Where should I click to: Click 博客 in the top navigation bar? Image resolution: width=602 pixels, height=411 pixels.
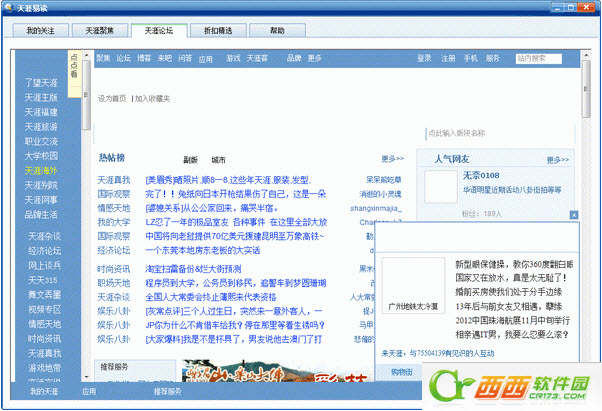(x=144, y=58)
